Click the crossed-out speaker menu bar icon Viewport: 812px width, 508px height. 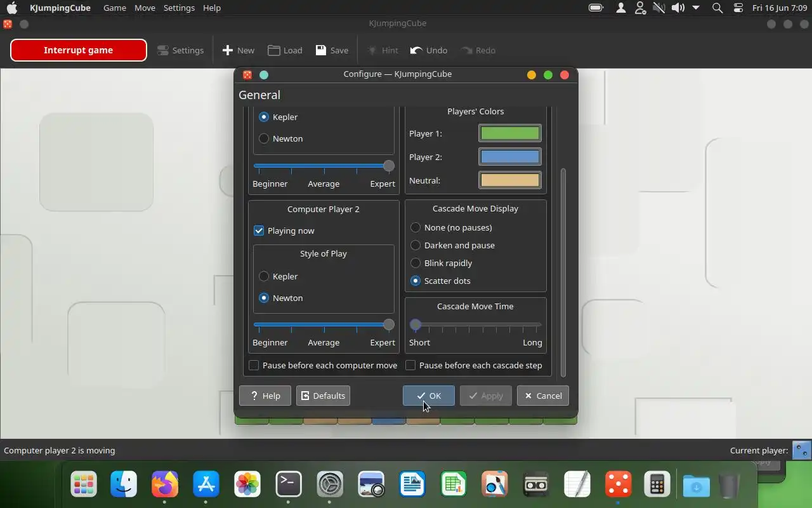(x=659, y=8)
